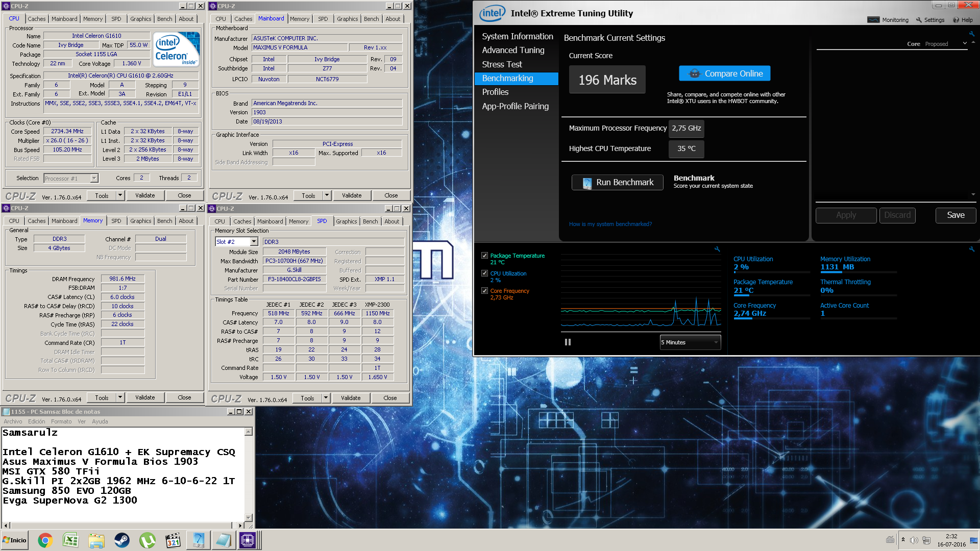Open System Information in XTU sidebar
This screenshot has width=980, height=551.
point(518,36)
